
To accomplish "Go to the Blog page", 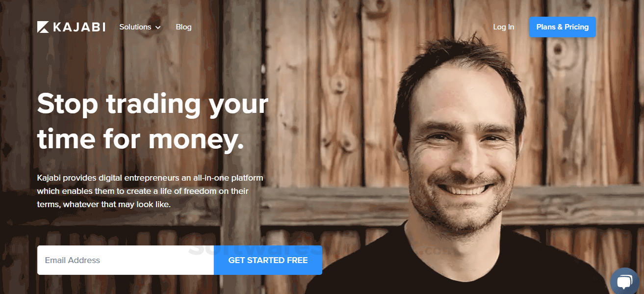I will (x=183, y=27).
